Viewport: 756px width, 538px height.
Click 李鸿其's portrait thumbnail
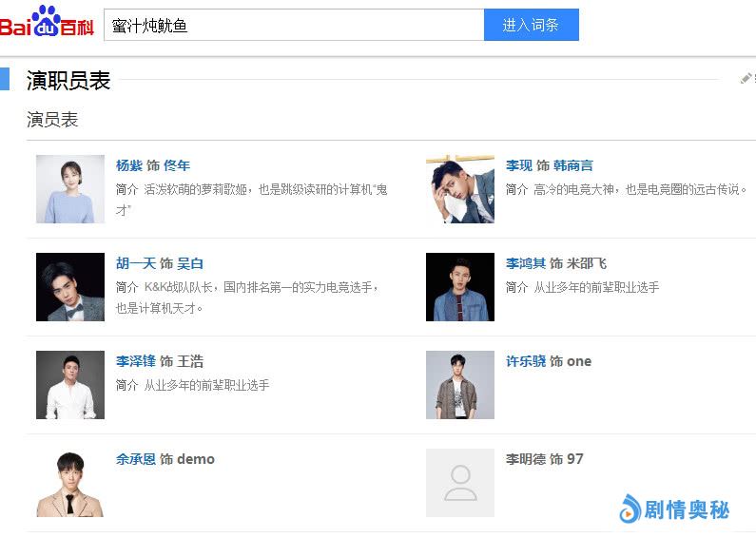tap(460, 287)
